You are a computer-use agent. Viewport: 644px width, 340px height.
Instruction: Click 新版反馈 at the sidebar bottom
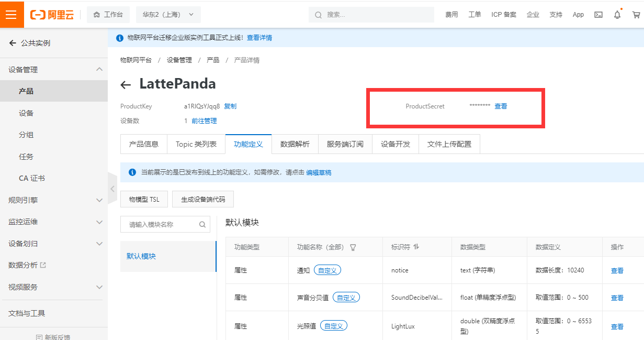pos(53,337)
